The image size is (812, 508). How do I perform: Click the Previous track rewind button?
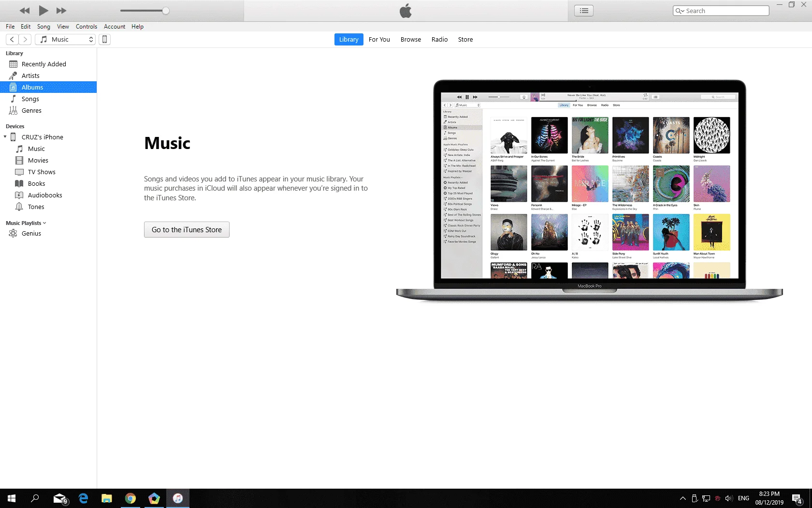coord(25,11)
